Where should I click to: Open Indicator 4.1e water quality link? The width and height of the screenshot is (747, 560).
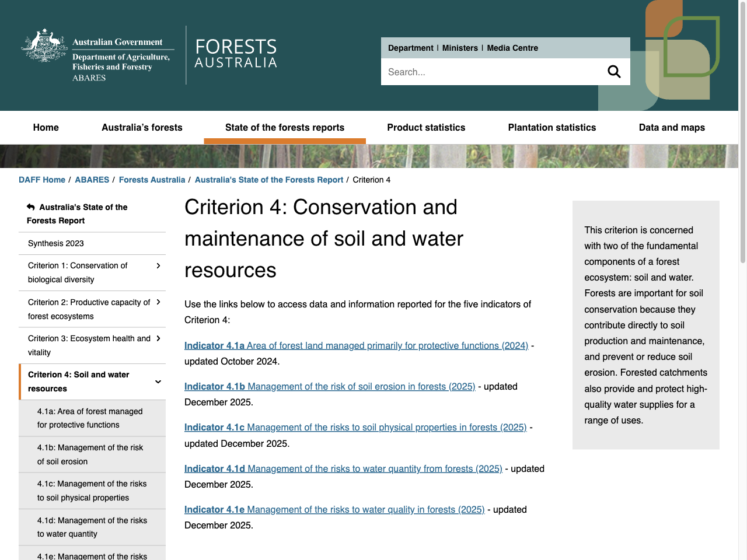[x=334, y=509]
